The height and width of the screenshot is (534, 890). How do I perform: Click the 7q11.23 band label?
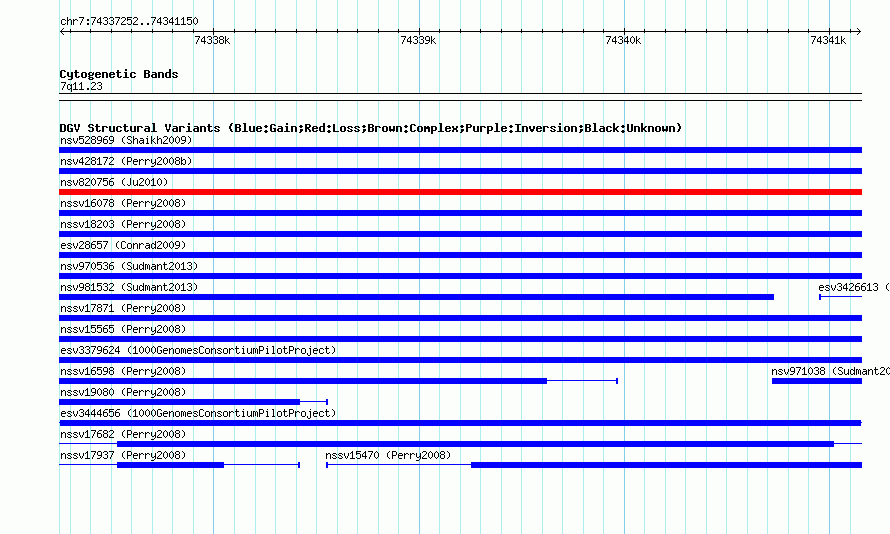tap(81, 86)
